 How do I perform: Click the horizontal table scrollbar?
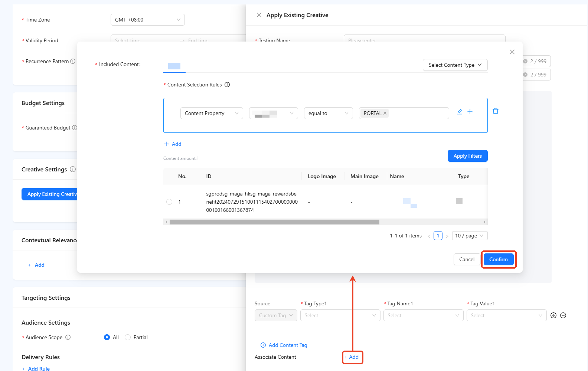click(274, 222)
